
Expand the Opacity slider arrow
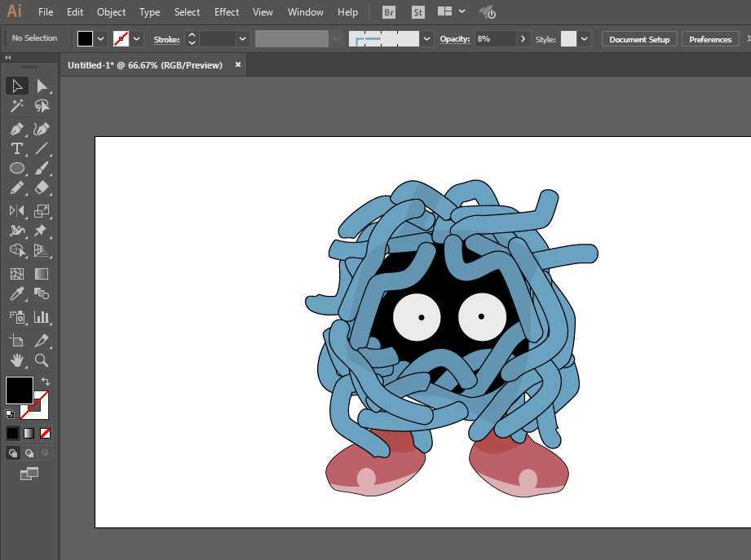523,39
